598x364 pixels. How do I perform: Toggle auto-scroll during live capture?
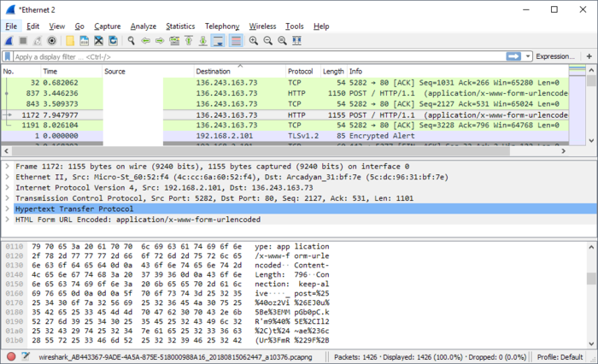coord(218,40)
